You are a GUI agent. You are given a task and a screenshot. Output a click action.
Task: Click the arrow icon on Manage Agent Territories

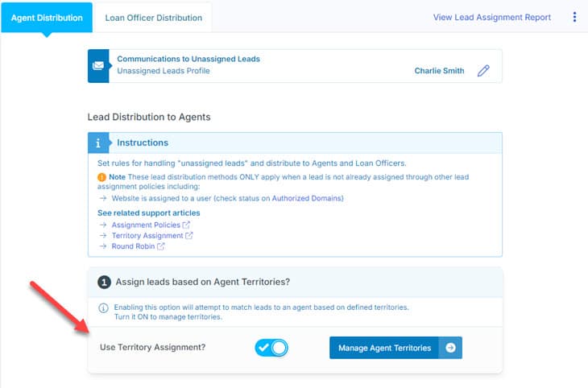(451, 348)
